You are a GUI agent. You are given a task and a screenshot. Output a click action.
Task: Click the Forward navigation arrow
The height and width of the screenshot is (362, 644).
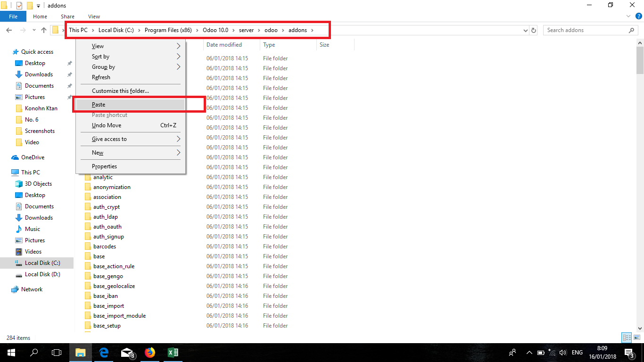click(23, 30)
